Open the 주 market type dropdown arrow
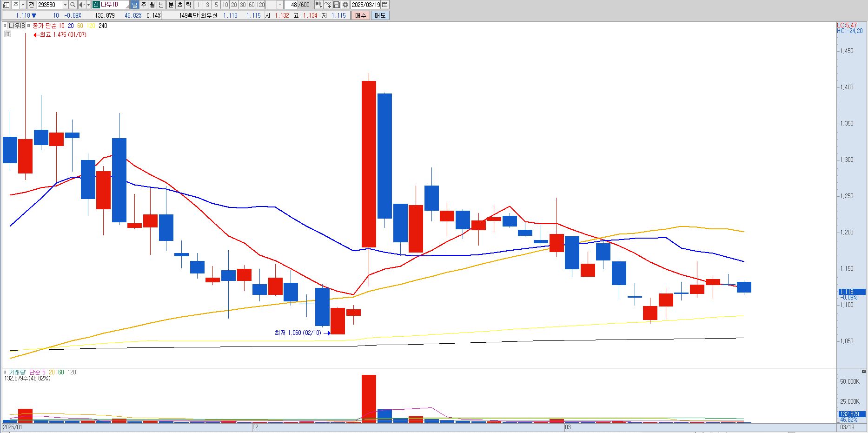The image size is (868, 433). [23, 5]
